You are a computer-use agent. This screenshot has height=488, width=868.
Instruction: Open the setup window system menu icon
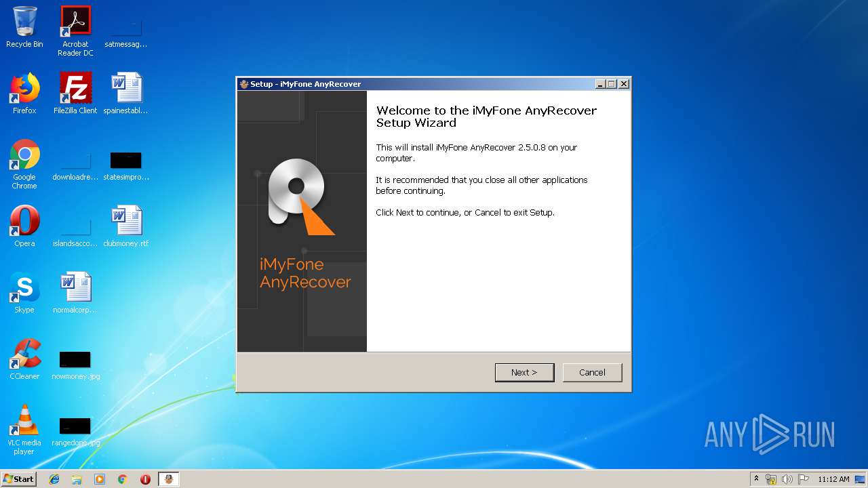tap(244, 84)
